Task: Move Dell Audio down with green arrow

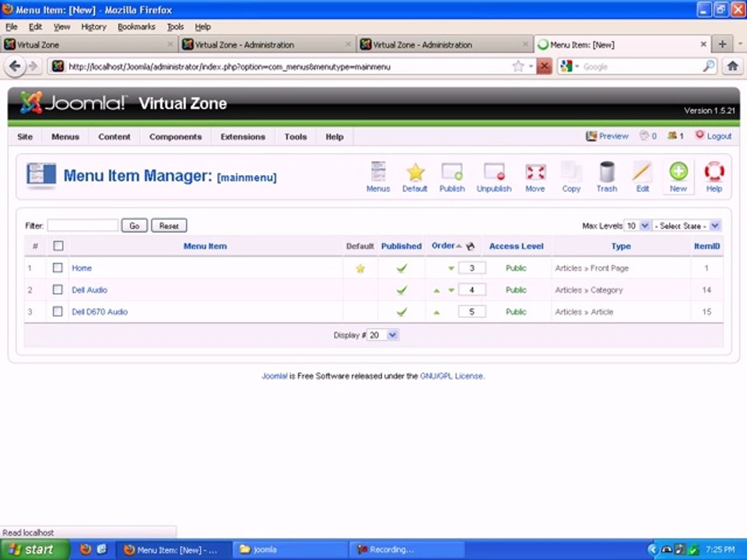Action: tap(451, 290)
